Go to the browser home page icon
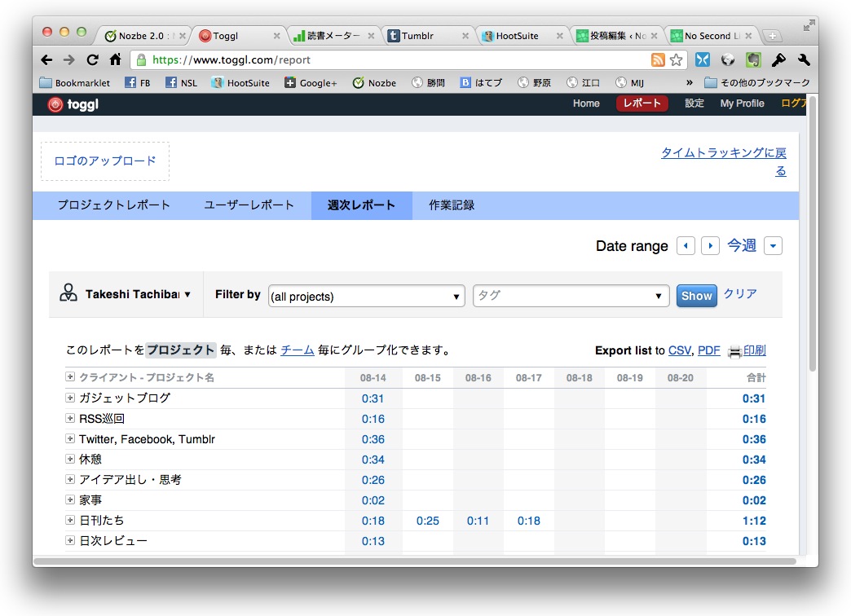Image resolution: width=851 pixels, height=616 pixels. (x=115, y=59)
